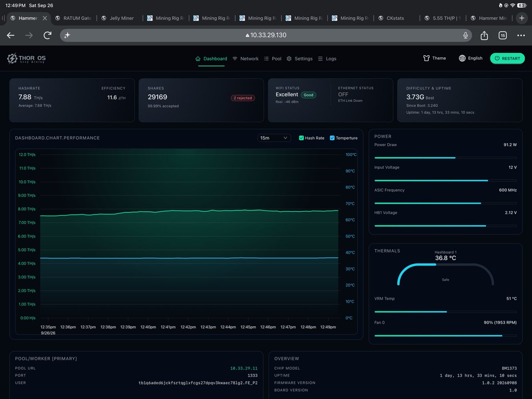532x399 pixels.
Task: Click the address bar showing 10.33.29.130
Action: tap(266, 35)
